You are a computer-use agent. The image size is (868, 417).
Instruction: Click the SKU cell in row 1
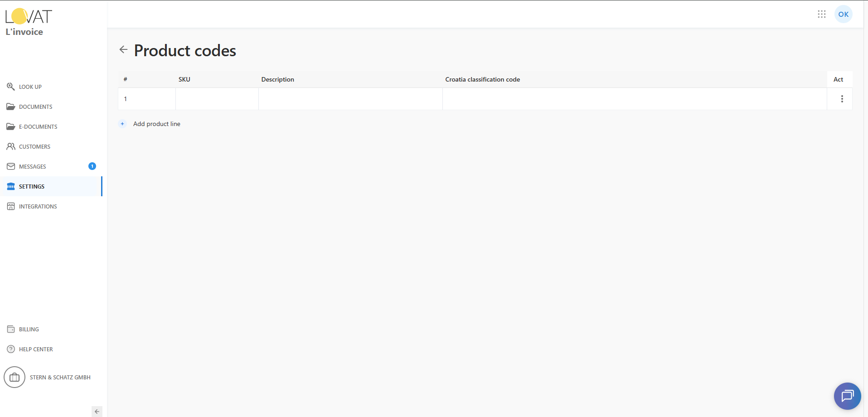[x=217, y=99]
